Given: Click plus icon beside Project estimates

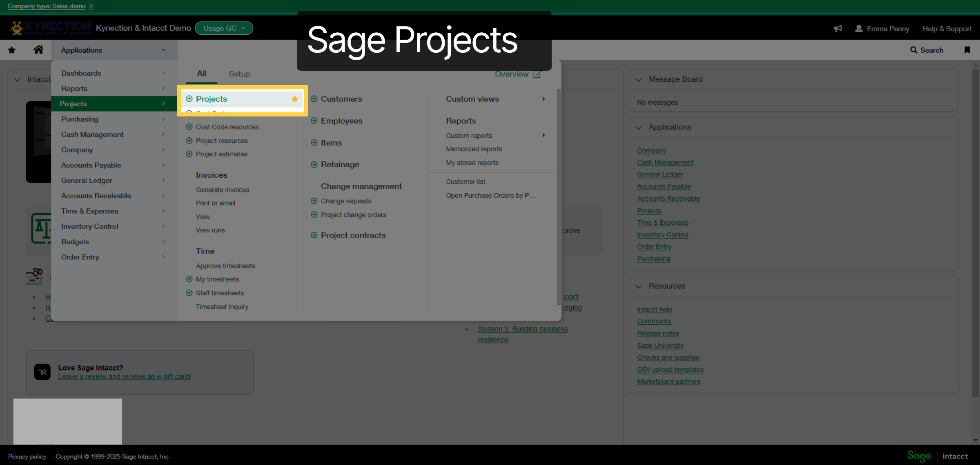Looking at the screenshot, I should click(189, 154).
